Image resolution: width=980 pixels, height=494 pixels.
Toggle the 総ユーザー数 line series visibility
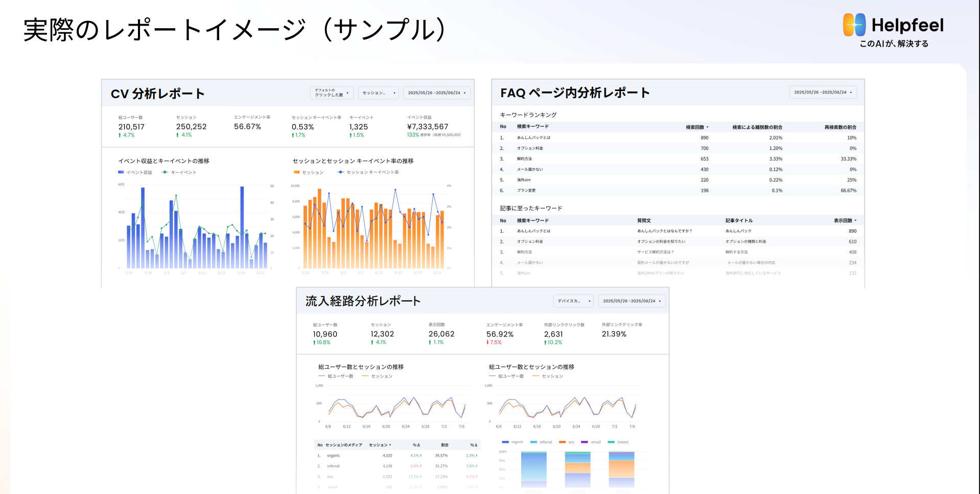[322, 375]
